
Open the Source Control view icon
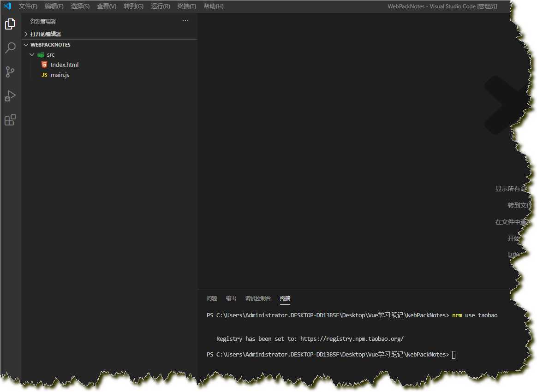(x=10, y=72)
